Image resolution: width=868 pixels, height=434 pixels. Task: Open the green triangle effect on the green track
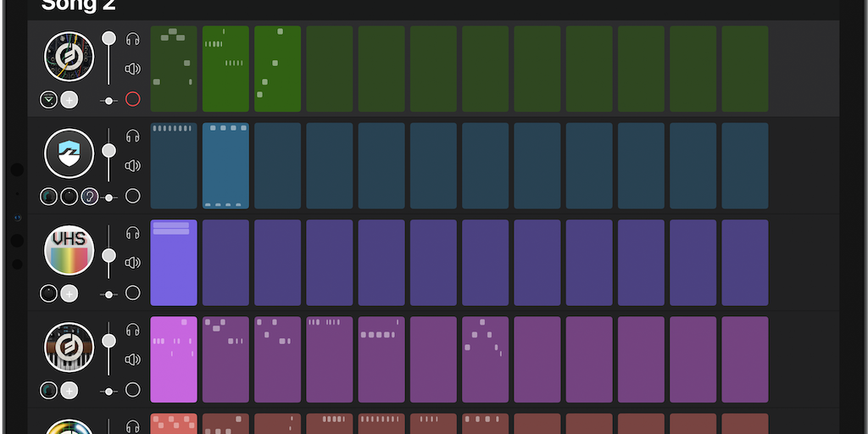pyautogui.click(x=48, y=100)
